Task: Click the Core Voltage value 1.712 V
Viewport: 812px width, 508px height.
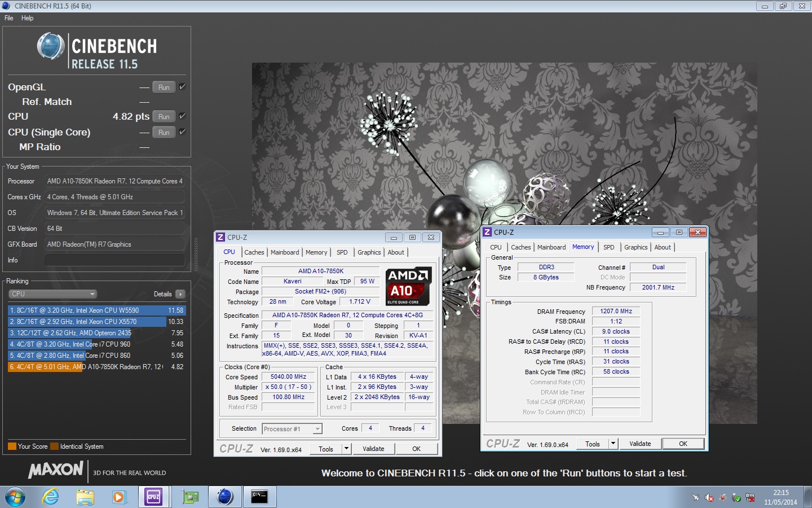Action: point(360,302)
